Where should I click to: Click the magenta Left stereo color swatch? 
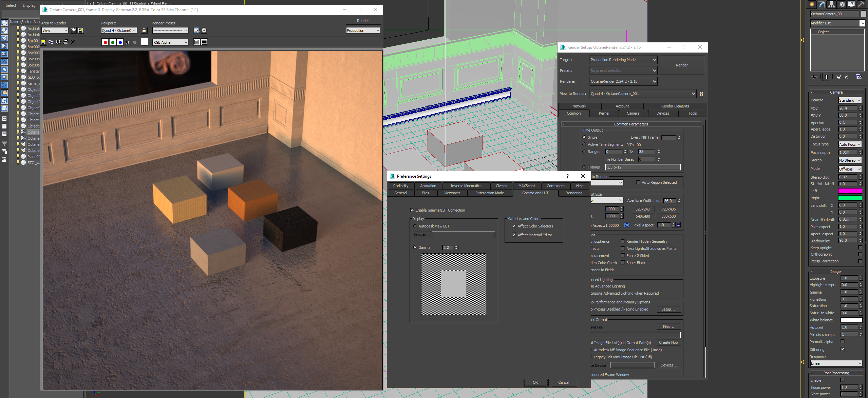(x=850, y=191)
